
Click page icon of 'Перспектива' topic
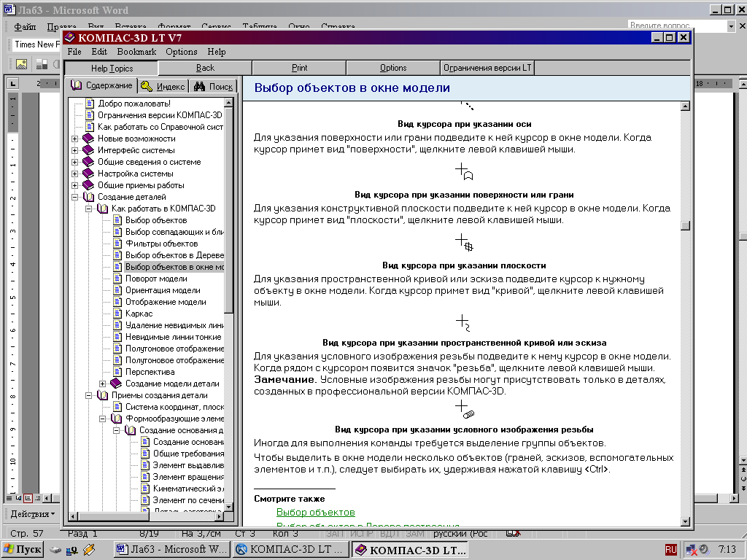(117, 372)
